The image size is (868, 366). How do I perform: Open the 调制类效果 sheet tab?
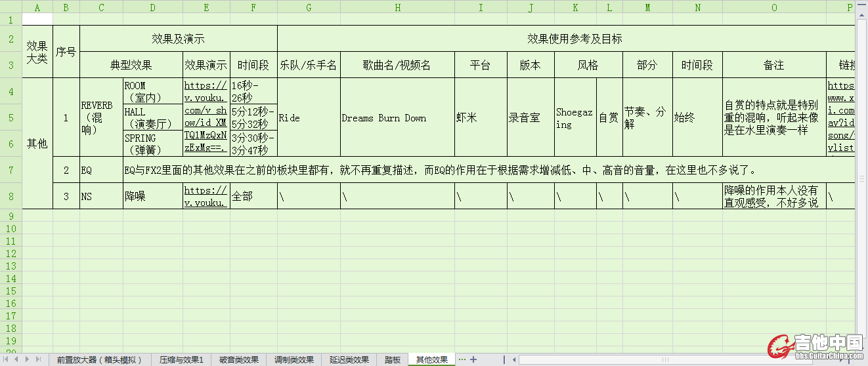point(294,359)
